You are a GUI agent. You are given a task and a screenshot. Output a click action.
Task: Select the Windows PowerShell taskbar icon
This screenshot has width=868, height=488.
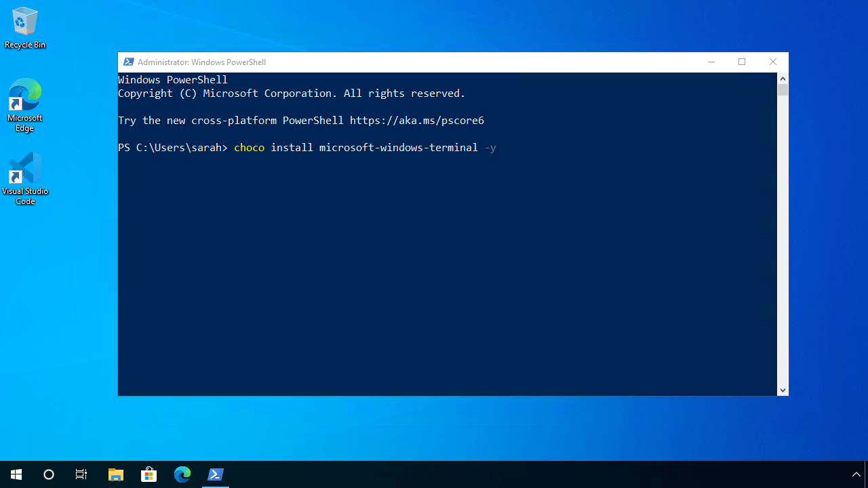(x=216, y=474)
